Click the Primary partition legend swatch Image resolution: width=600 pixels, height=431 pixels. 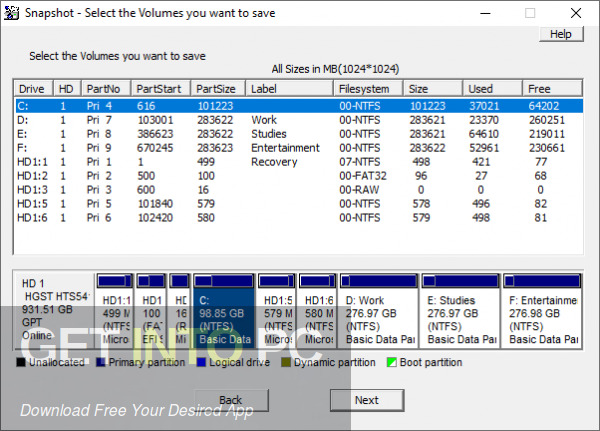101,362
